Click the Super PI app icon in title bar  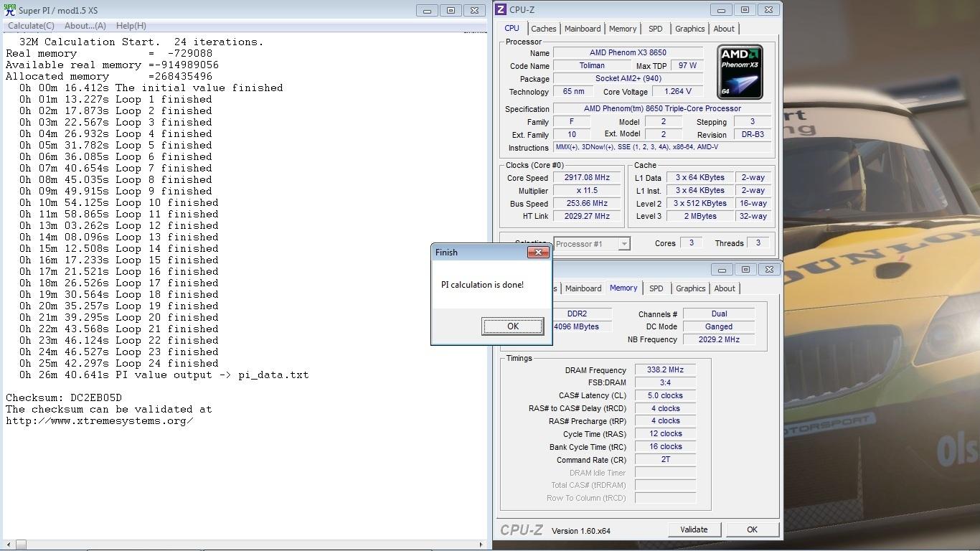click(x=9, y=10)
